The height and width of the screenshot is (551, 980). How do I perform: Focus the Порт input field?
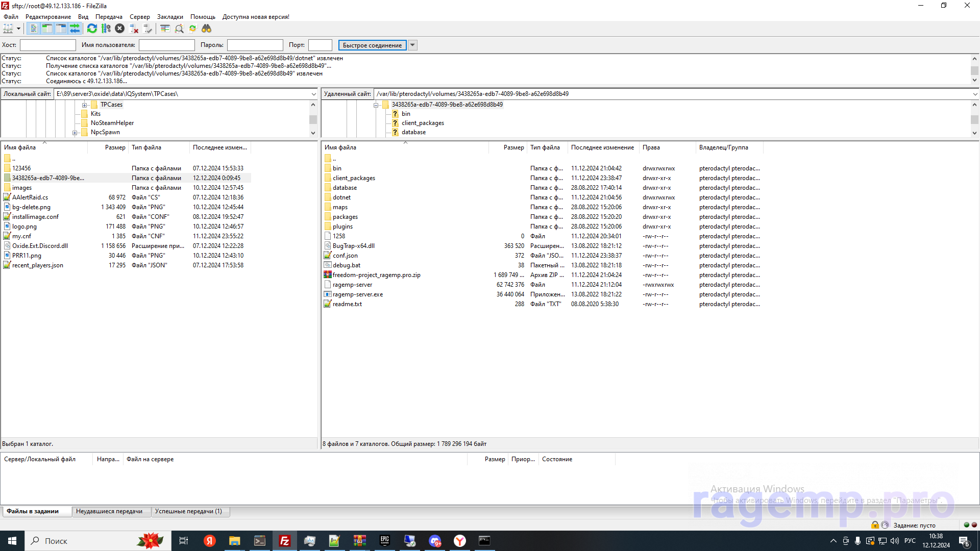tap(320, 45)
